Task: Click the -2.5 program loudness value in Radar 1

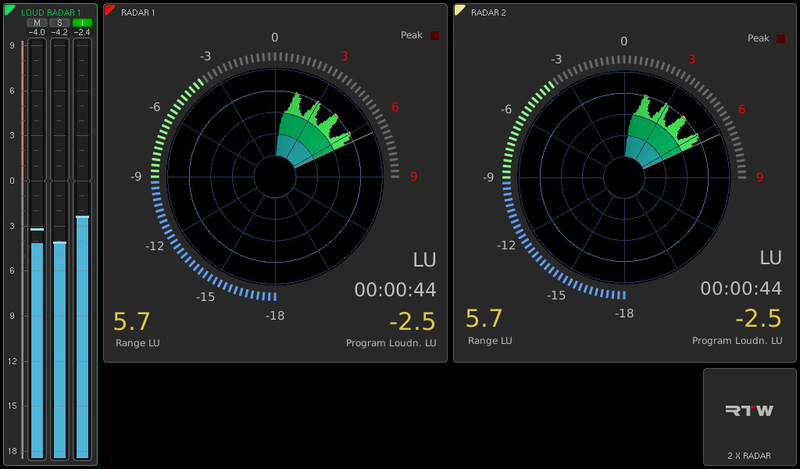Action: click(412, 322)
